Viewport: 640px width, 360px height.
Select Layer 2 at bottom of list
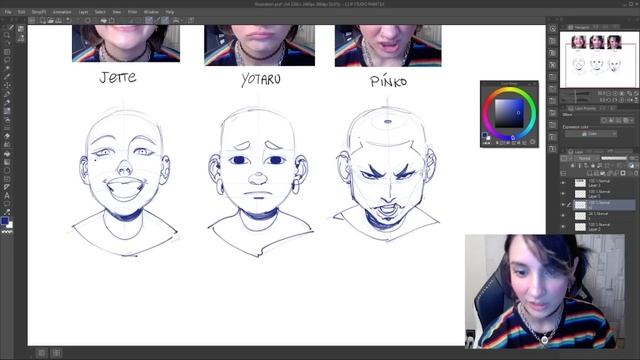[x=604, y=227]
